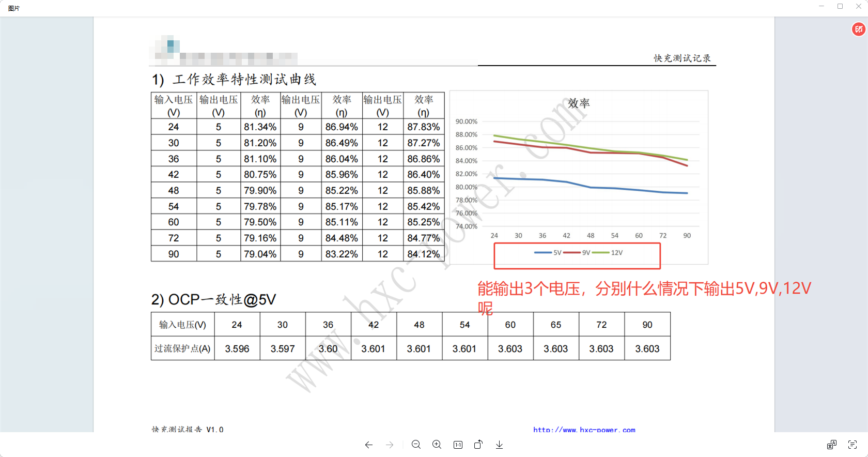868x457 pixels.
Task: Download the image with the download arrow icon
Action: tap(499, 445)
